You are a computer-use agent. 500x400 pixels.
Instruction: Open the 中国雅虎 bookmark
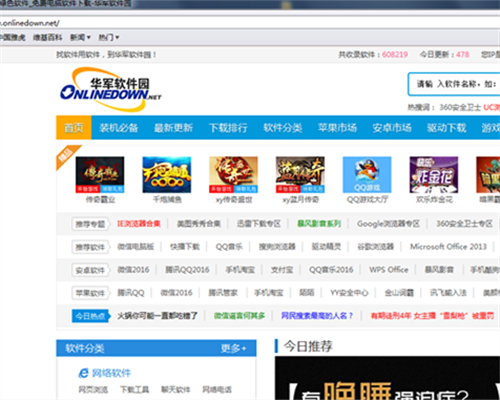click(x=12, y=37)
